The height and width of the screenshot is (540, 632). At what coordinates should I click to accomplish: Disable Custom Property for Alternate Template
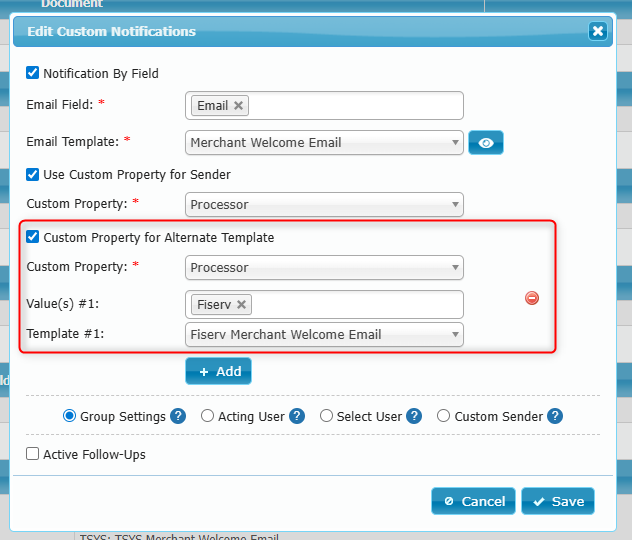33,237
